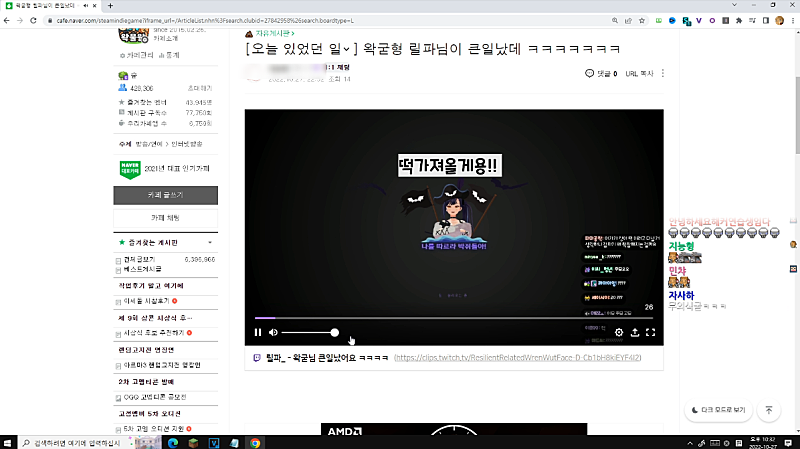Close the current browser tab
Image resolution: width=800 pixels, height=449 pixels.
pos(94,6)
